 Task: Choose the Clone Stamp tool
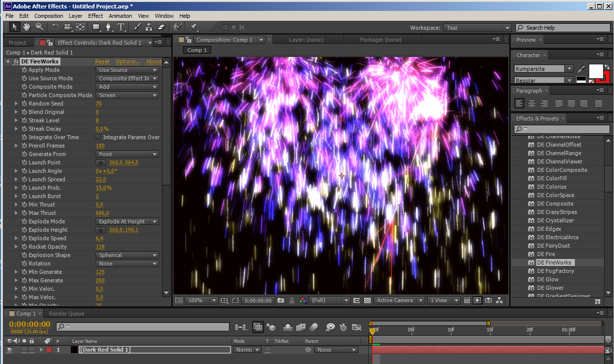[x=149, y=27]
